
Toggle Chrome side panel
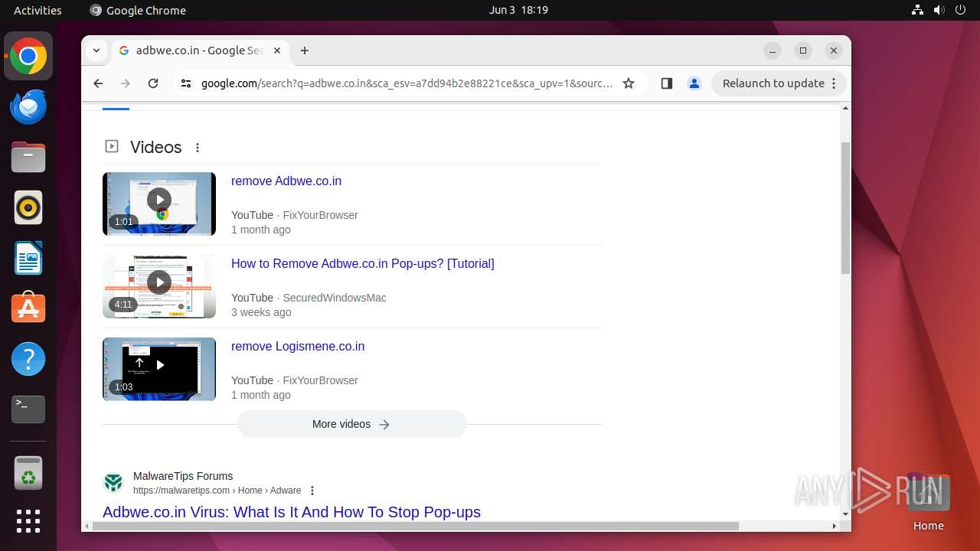coord(666,83)
